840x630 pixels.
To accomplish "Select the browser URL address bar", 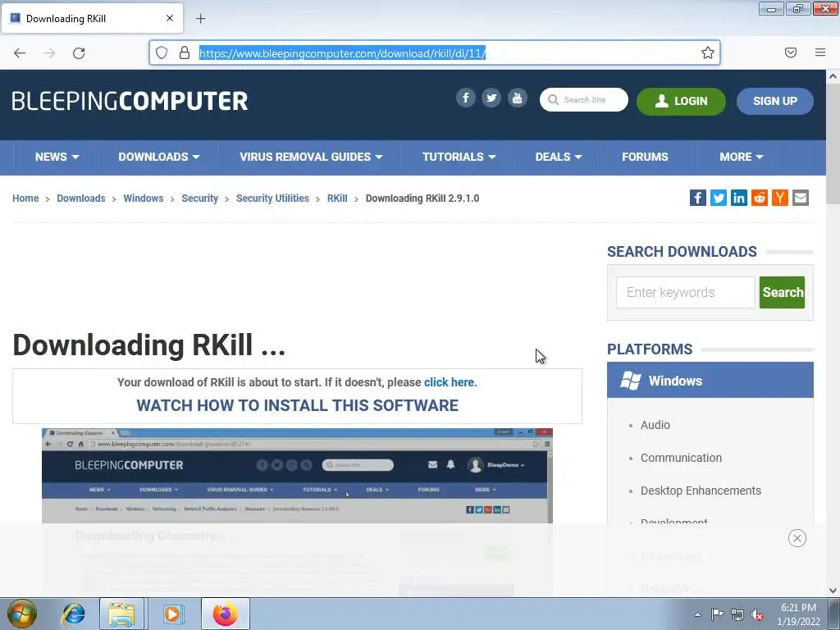I will click(435, 53).
